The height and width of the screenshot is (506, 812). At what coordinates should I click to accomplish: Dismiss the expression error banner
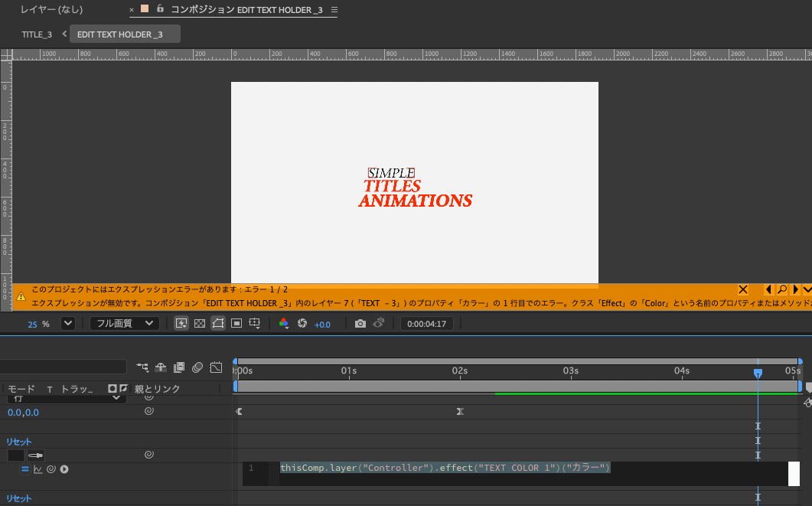pos(742,289)
